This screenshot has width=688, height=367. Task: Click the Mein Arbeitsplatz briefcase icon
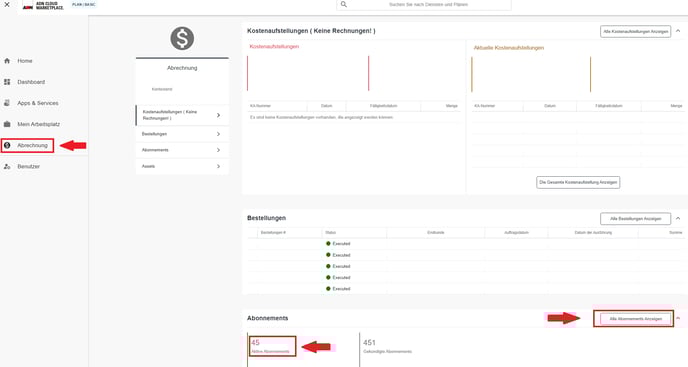click(7, 124)
